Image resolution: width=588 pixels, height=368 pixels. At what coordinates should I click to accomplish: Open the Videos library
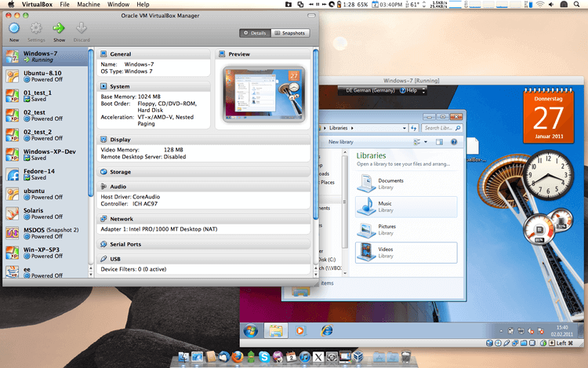tap(366, 252)
